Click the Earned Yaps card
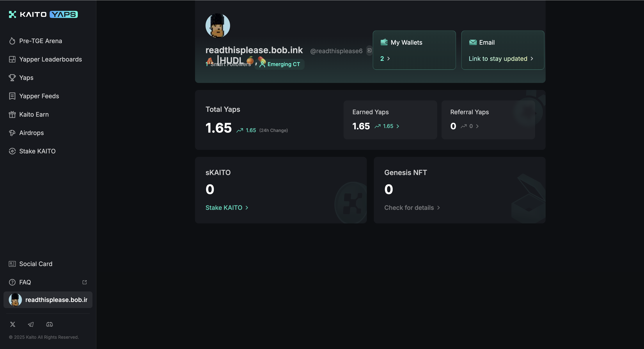The width and height of the screenshot is (644, 349). [x=390, y=120]
